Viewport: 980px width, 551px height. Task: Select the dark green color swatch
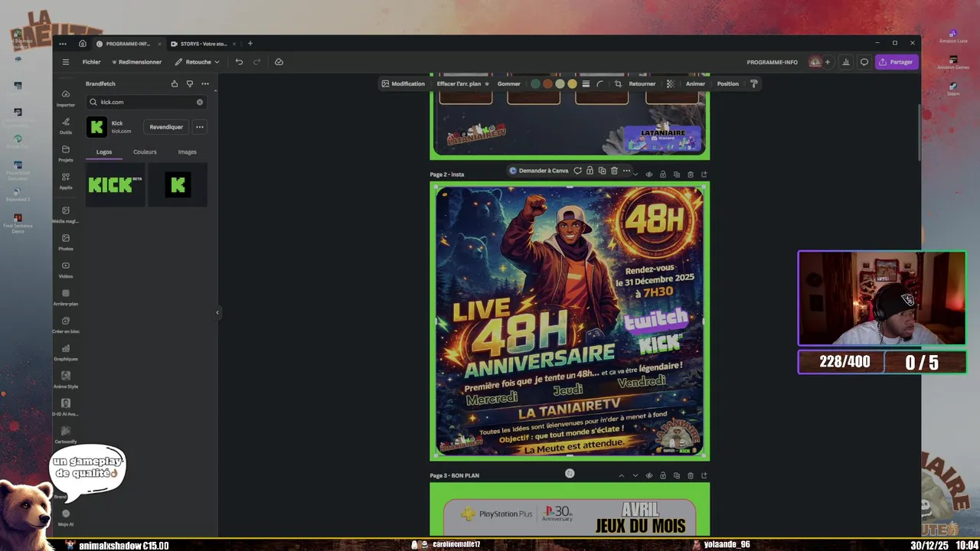pyautogui.click(x=535, y=83)
